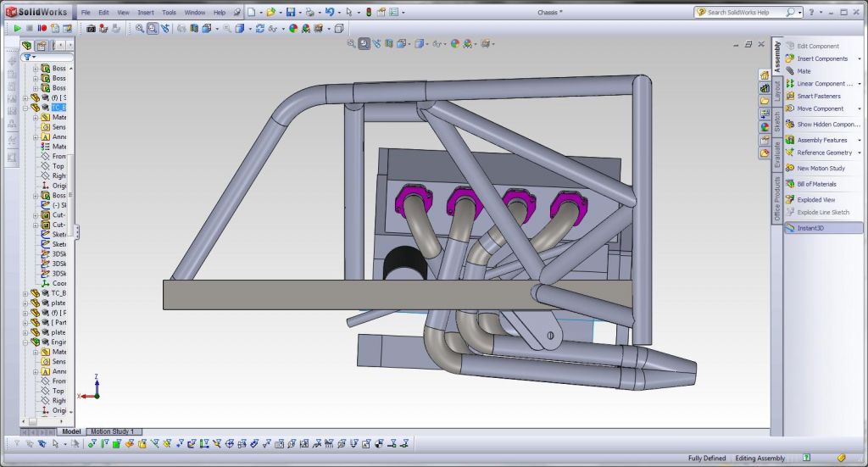Expand the Assembly Features dropdown arrow
Viewport: 868px width, 467px height.
pyautogui.click(x=860, y=141)
